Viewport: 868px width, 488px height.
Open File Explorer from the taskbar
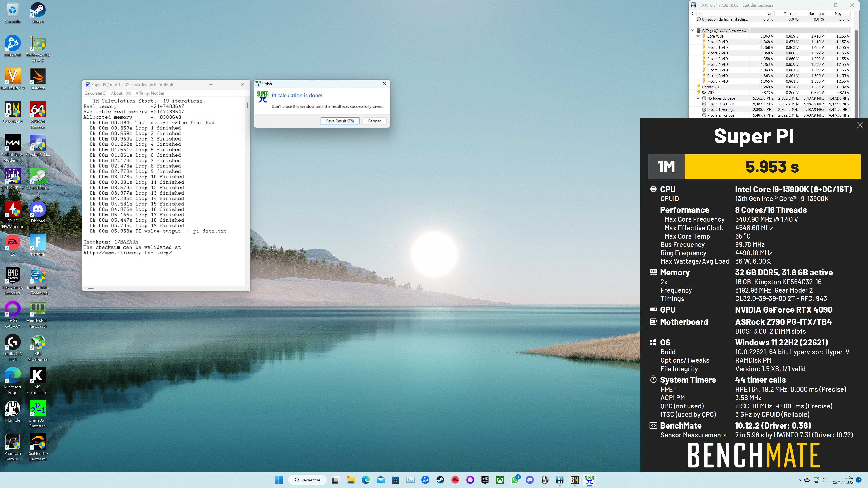click(350, 480)
